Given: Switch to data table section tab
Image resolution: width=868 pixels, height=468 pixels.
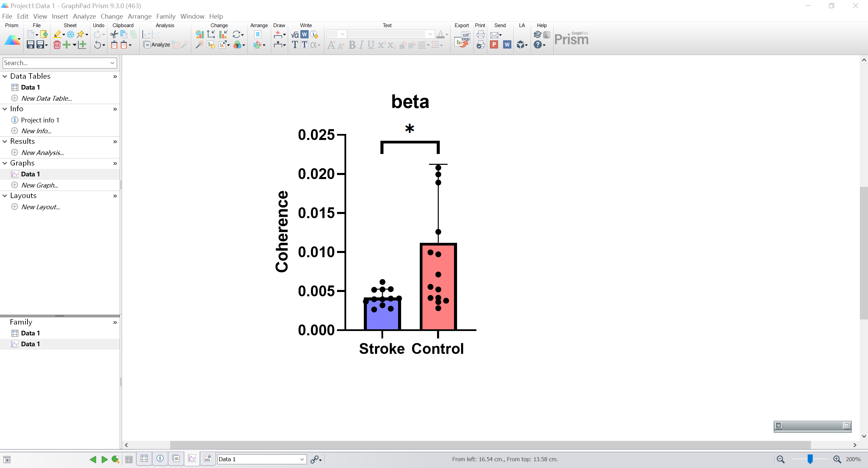Looking at the screenshot, I should pos(144,459).
